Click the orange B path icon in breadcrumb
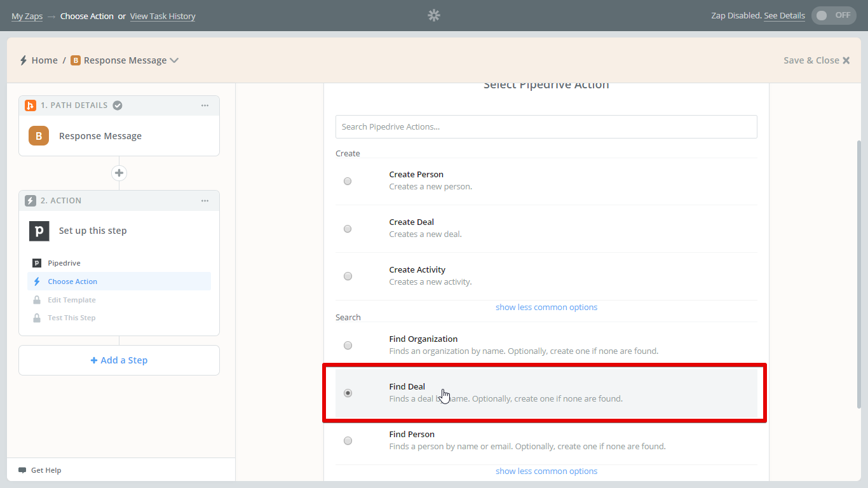 76,60
